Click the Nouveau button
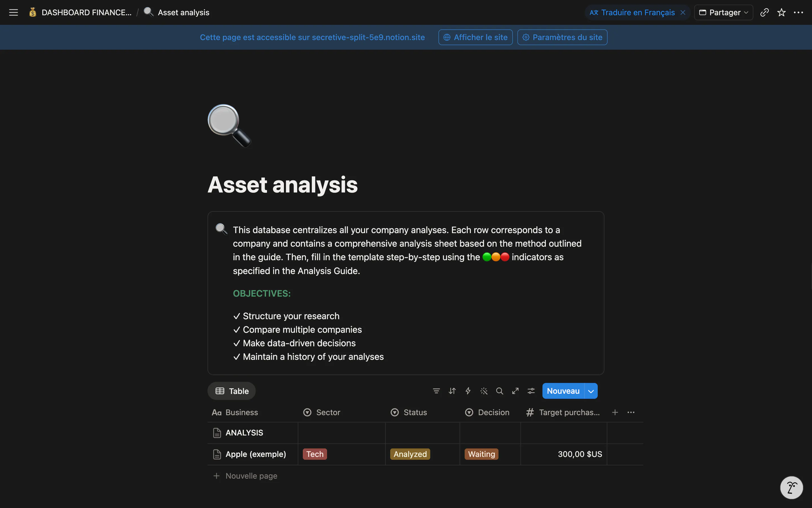 pos(563,391)
